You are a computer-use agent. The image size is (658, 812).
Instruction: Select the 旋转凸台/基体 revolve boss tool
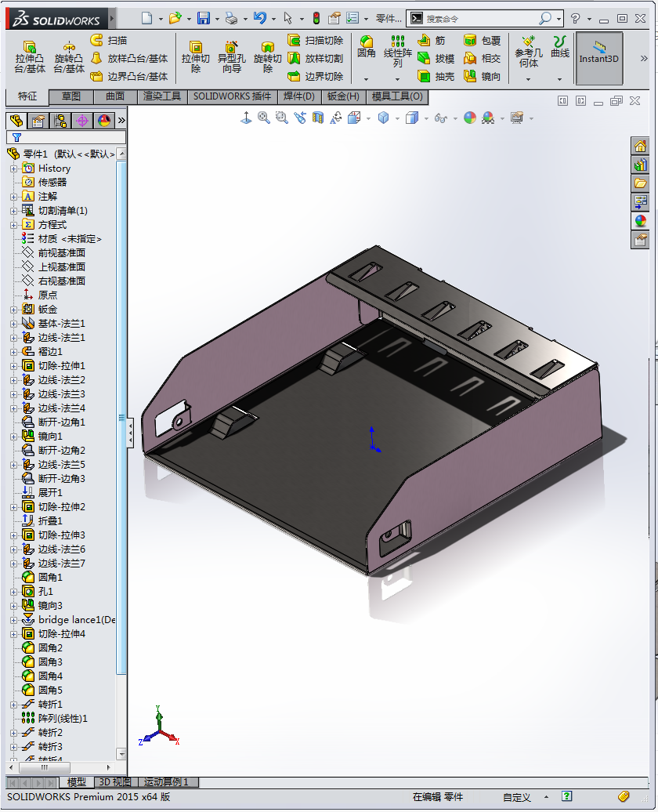coord(68,57)
